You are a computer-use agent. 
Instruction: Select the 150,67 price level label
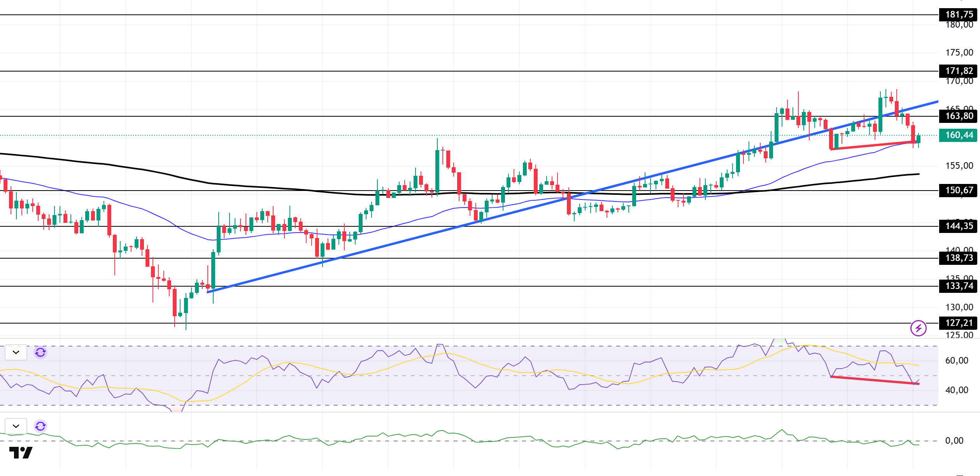958,191
